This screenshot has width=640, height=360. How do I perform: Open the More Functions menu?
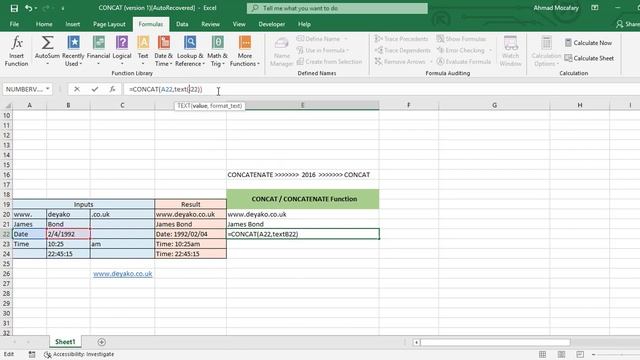[x=244, y=51]
